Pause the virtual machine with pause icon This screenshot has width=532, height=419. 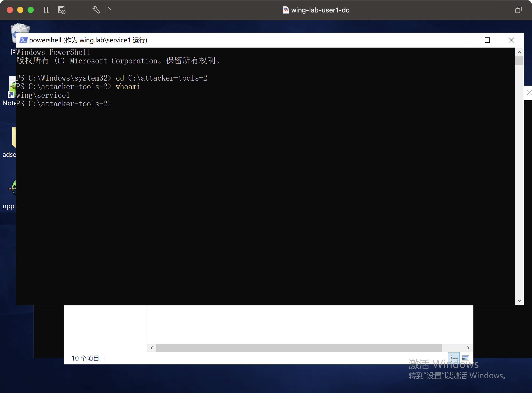(x=47, y=10)
